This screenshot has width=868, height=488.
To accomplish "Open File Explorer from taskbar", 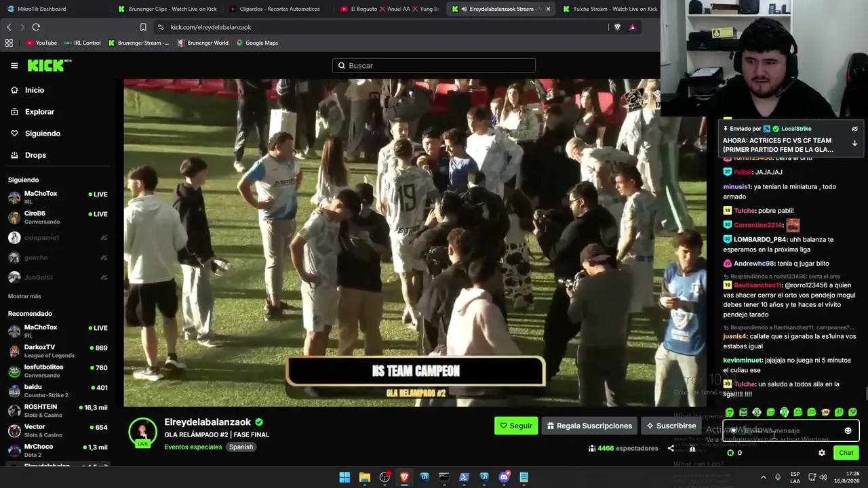I will pyautogui.click(x=364, y=477).
